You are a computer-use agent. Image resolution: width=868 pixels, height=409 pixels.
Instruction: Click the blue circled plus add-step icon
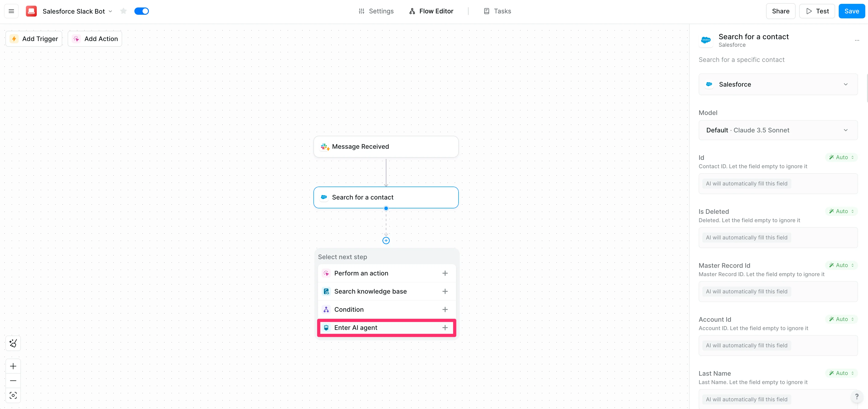(386, 241)
